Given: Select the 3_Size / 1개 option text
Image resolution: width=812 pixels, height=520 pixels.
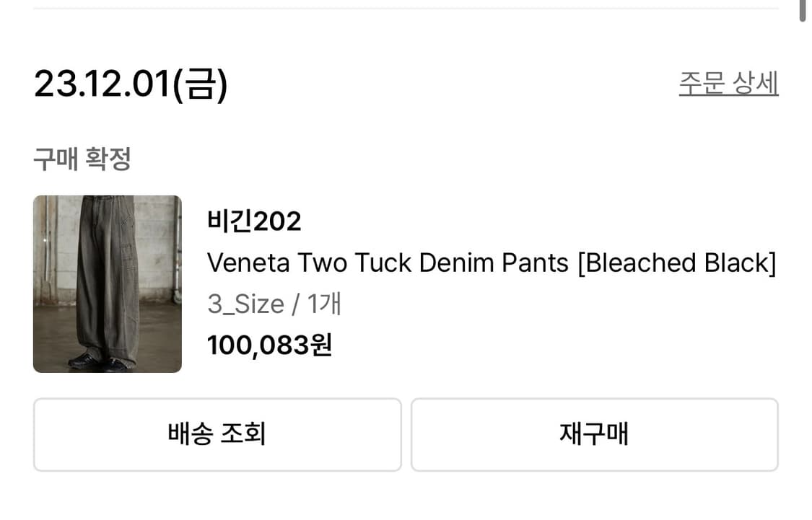Looking at the screenshot, I should tap(274, 304).
